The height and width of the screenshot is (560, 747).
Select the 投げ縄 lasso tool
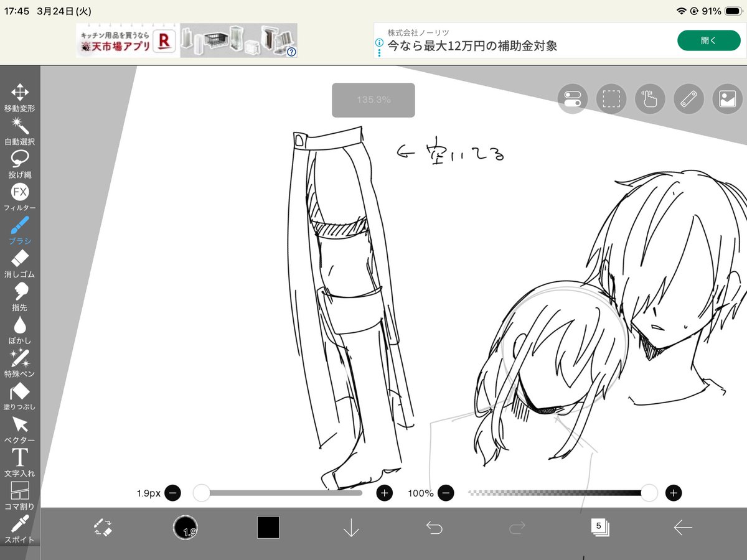(20, 164)
